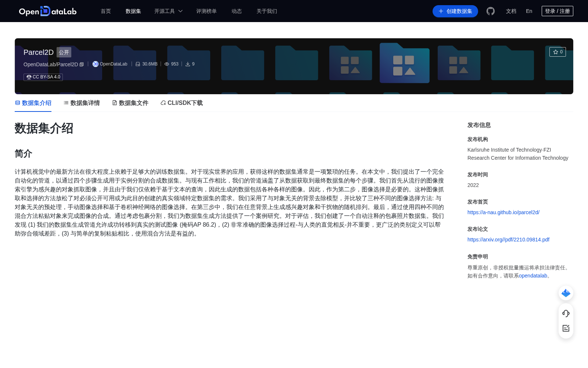Click the 发布信息 sidebar heading

[x=479, y=125]
